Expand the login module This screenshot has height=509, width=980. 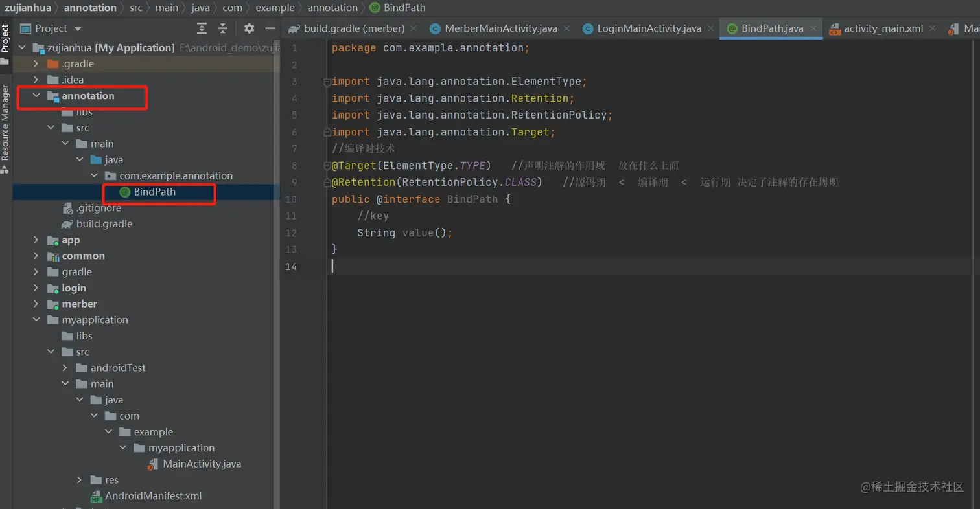tap(37, 288)
